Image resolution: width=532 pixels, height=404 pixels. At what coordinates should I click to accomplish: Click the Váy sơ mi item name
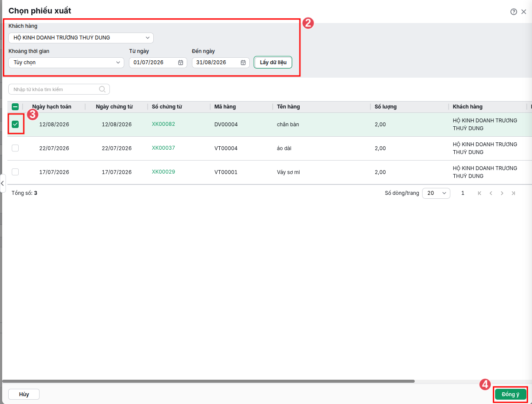[288, 172]
